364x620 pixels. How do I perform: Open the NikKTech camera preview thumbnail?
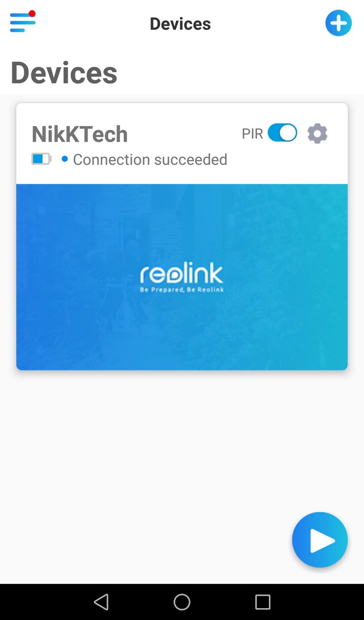182,277
